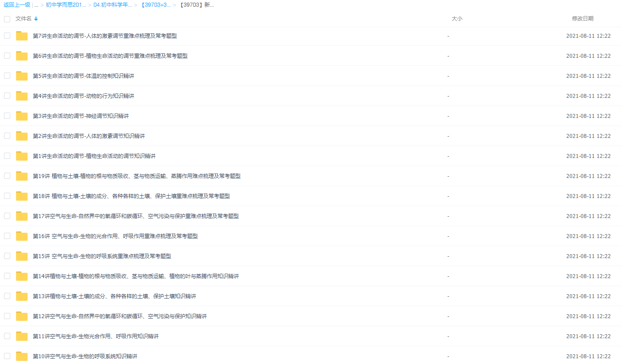The width and height of the screenshot is (622, 364).
Task: Click the folder icon for 第3讲 nerve regulation
Action: 21,116
